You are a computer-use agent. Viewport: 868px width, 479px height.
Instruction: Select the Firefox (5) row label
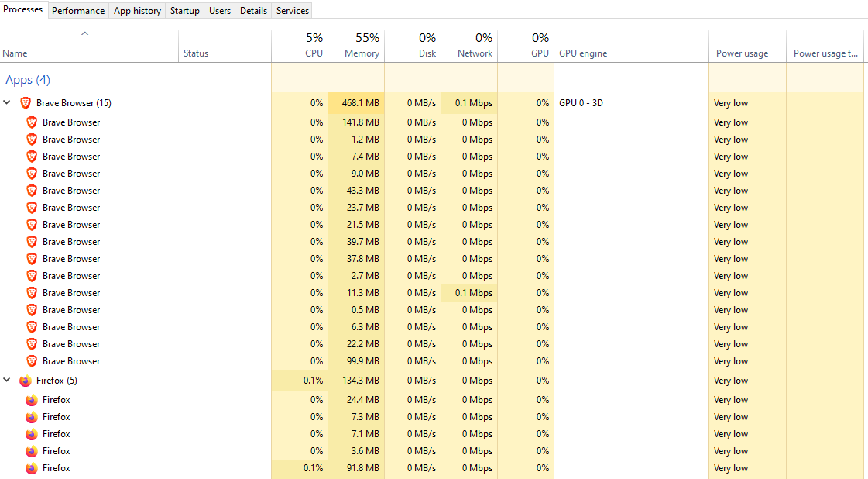(57, 381)
